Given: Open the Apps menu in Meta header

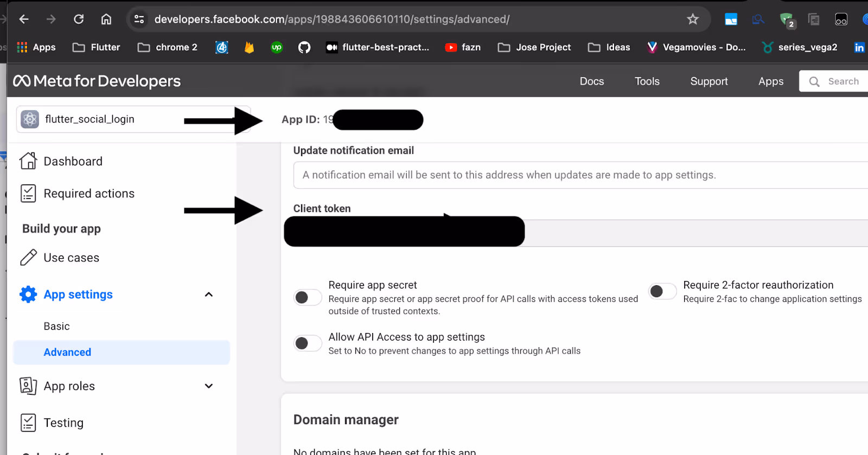Looking at the screenshot, I should pos(771,81).
